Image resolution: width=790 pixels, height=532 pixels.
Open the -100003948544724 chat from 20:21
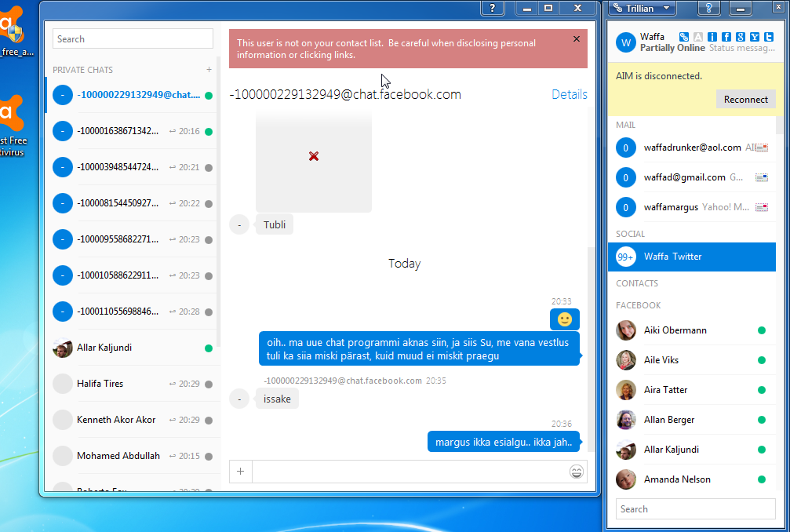(x=131, y=167)
